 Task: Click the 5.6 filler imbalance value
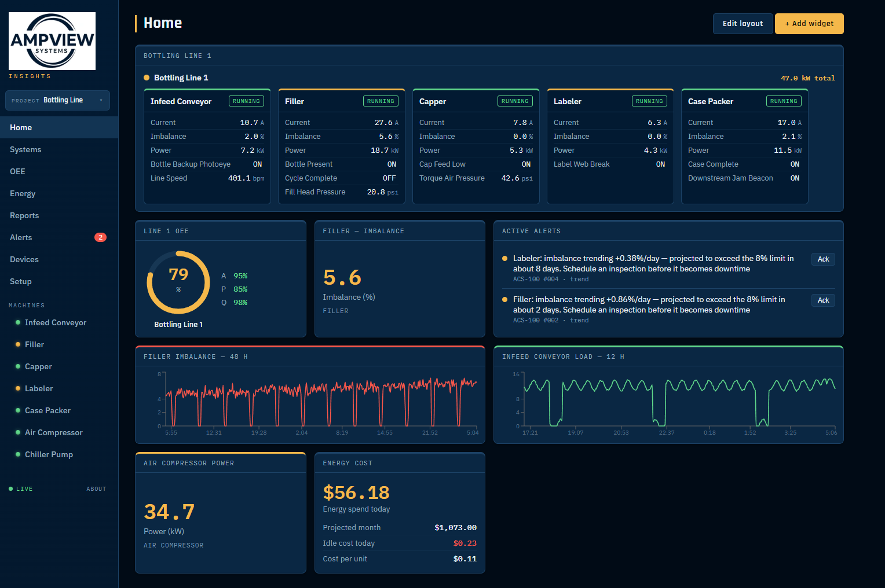coord(342,278)
